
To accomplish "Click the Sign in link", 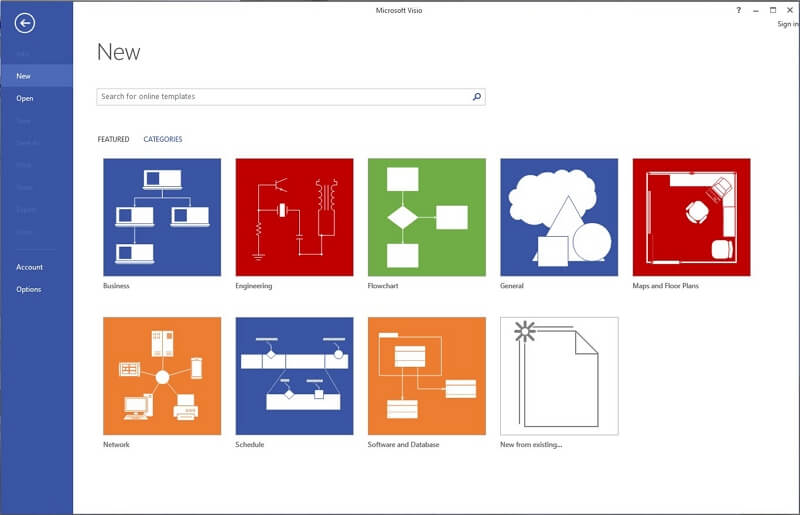I will (788, 24).
